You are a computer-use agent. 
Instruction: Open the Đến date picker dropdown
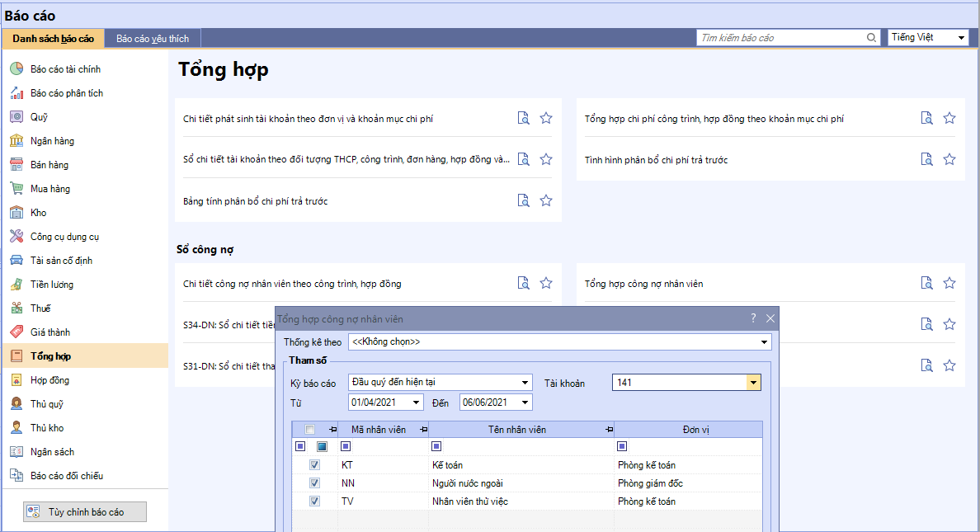click(x=525, y=403)
